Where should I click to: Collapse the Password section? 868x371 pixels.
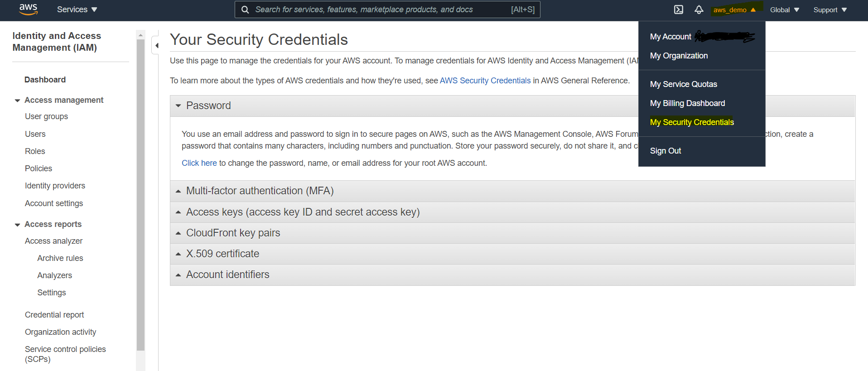pyautogui.click(x=512, y=106)
